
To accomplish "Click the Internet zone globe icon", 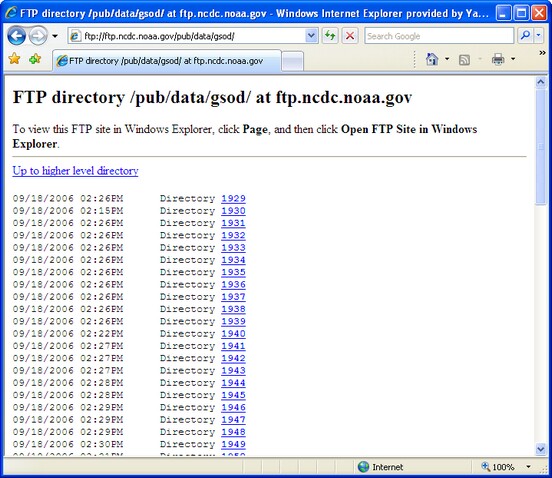I will (363, 467).
